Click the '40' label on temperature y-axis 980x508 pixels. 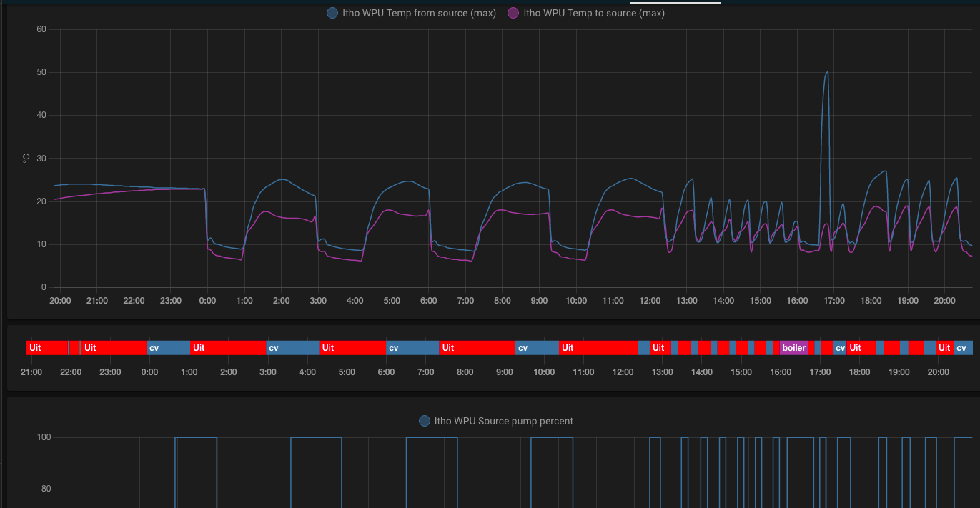41,115
